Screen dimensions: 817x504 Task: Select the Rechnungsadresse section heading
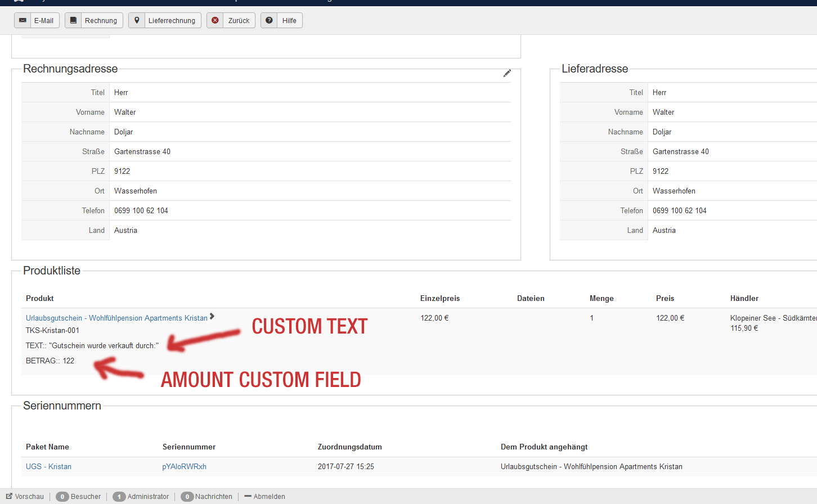click(70, 69)
